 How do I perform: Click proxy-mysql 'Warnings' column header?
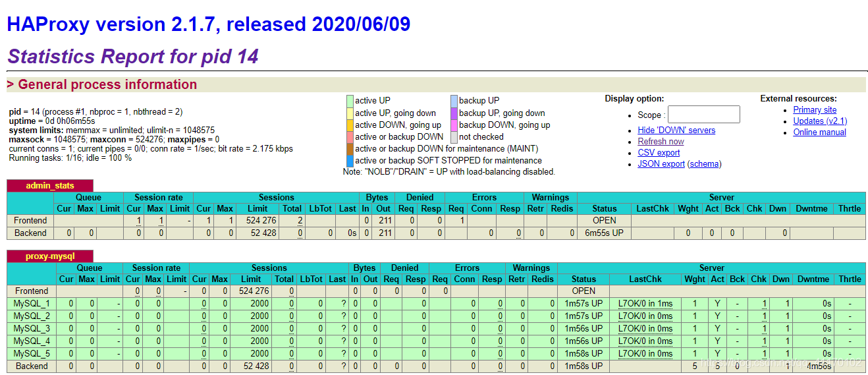[531, 268]
